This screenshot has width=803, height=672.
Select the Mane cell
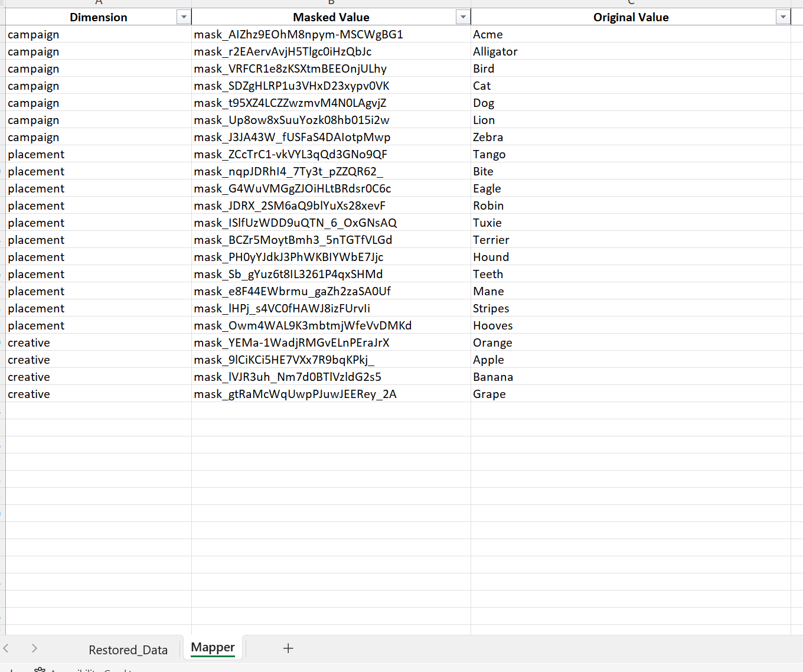tap(631, 291)
